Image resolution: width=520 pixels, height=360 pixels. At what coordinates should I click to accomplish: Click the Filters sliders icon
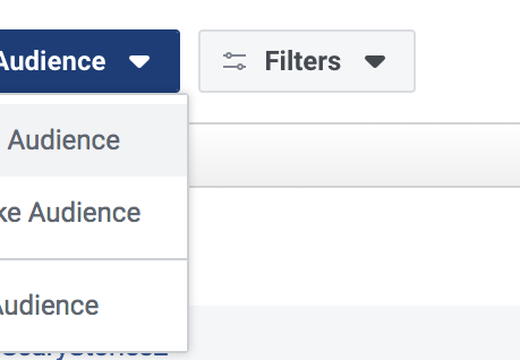[x=234, y=61]
